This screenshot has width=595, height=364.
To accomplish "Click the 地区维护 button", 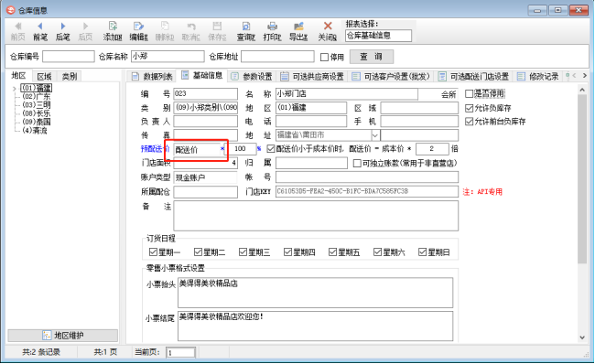I will pyautogui.click(x=63, y=336).
